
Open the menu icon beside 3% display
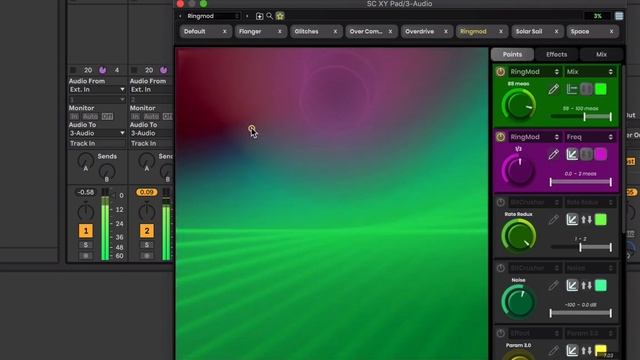(x=619, y=16)
